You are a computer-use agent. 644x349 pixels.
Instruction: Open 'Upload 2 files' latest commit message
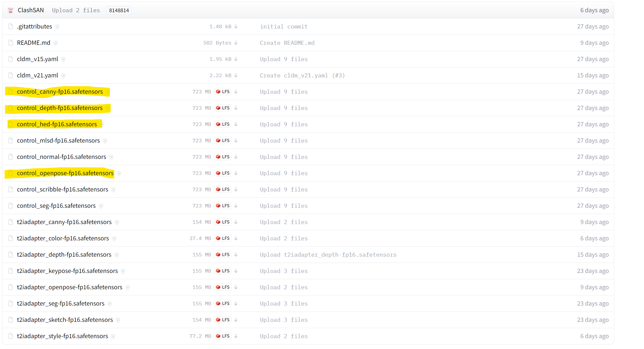tap(76, 10)
